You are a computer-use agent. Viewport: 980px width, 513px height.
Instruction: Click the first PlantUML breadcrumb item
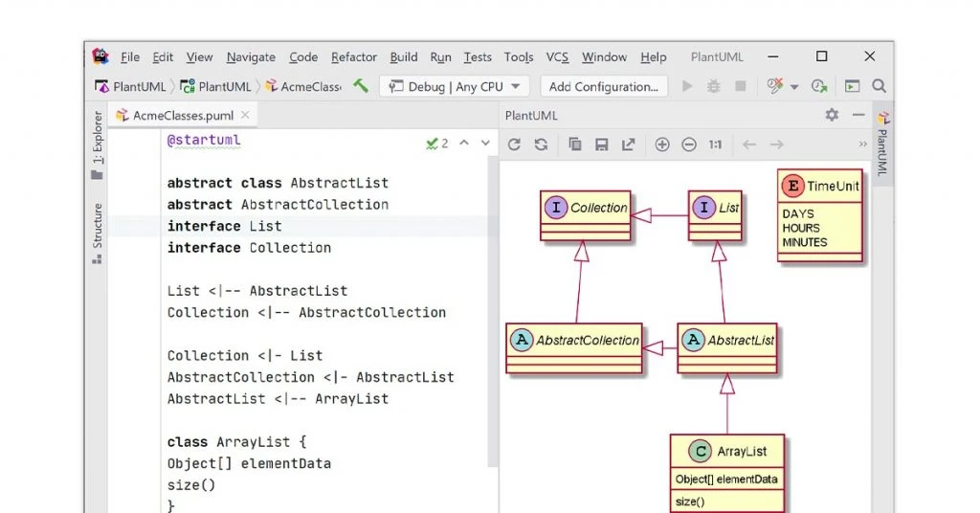[x=130, y=86]
